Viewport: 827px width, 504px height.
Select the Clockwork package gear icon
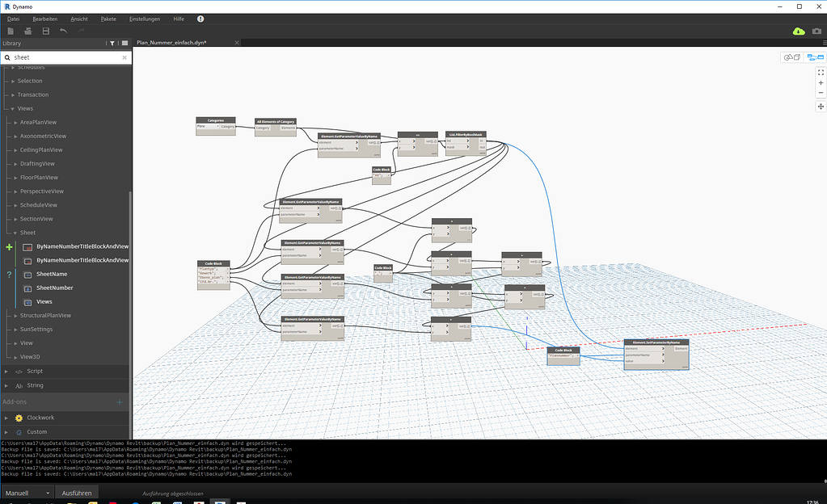point(19,418)
